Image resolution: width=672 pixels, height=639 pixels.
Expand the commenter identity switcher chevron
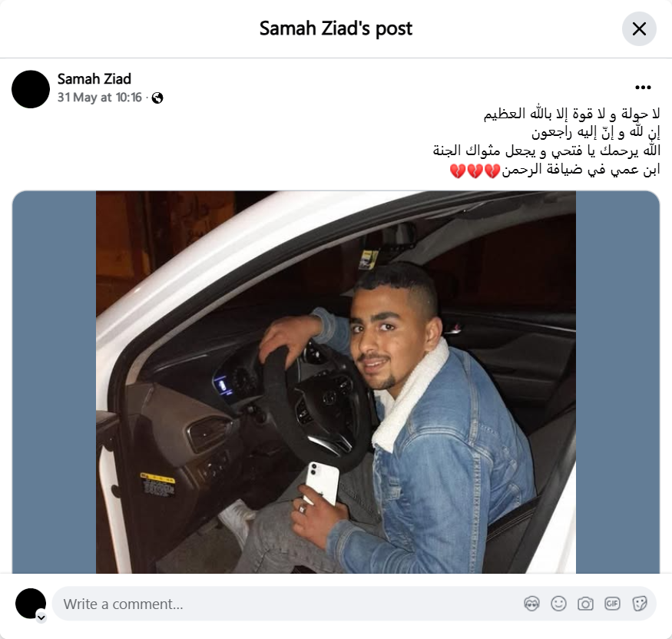tap(41, 617)
